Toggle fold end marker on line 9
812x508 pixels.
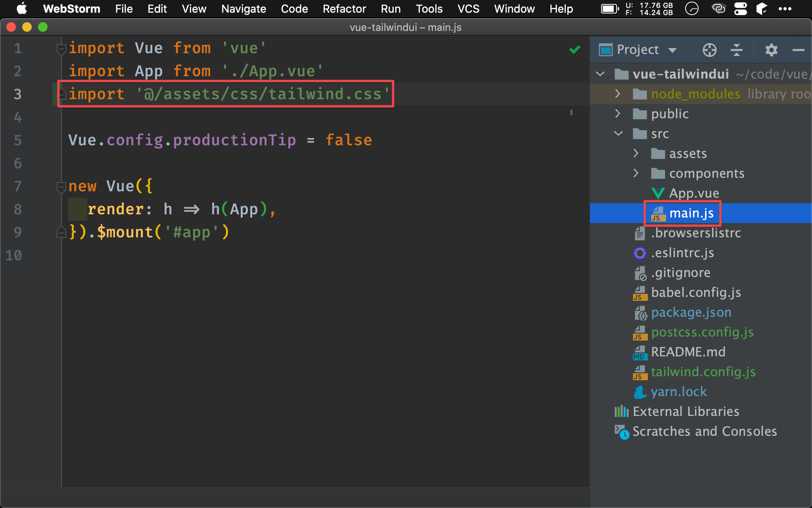click(x=61, y=232)
